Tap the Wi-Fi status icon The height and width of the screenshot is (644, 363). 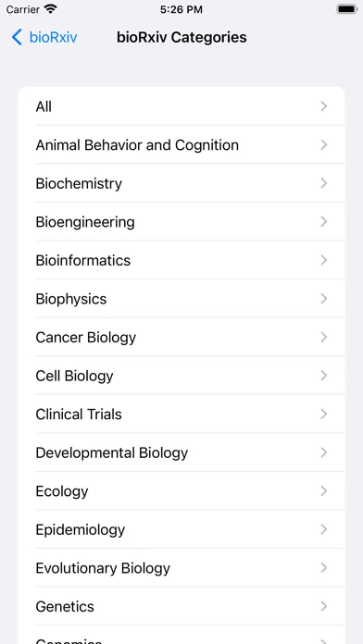click(51, 9)
